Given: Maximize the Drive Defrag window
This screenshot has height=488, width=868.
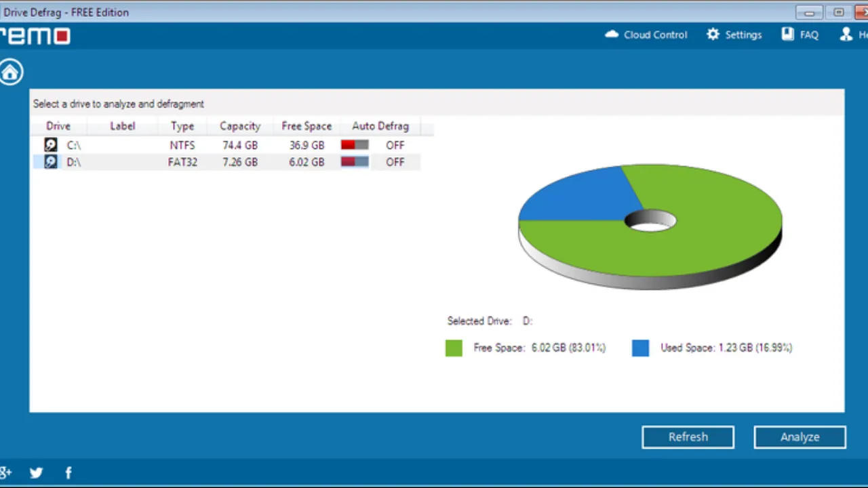Looking at the screenshot, I should (840, 12).
